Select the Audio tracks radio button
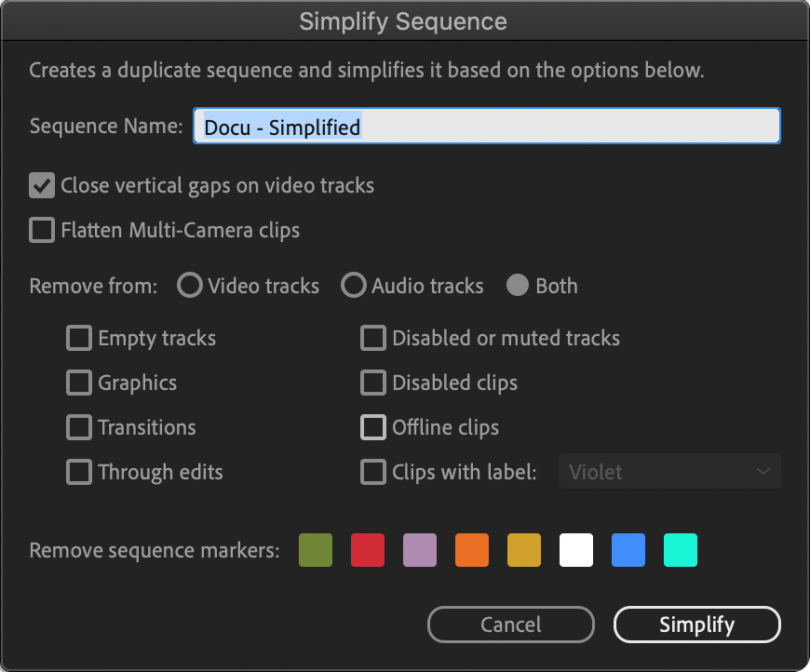This screenshot has width=810, height=672. (x=354, y=285)
